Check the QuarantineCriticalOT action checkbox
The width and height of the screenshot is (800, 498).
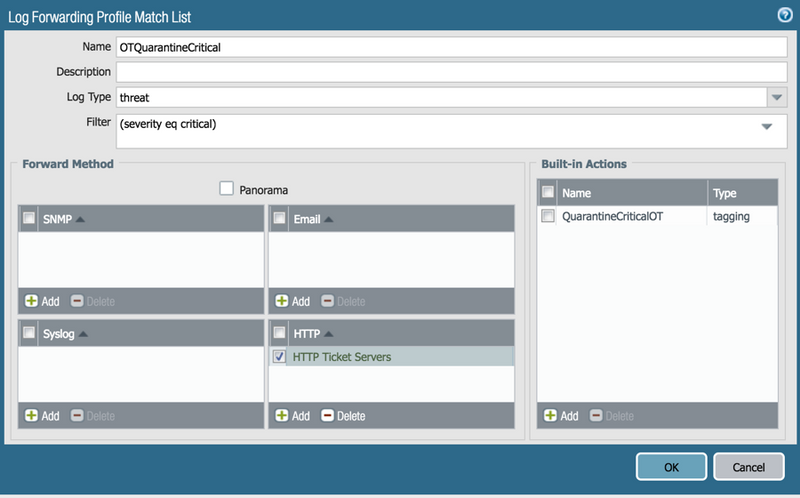pos(547,216)
